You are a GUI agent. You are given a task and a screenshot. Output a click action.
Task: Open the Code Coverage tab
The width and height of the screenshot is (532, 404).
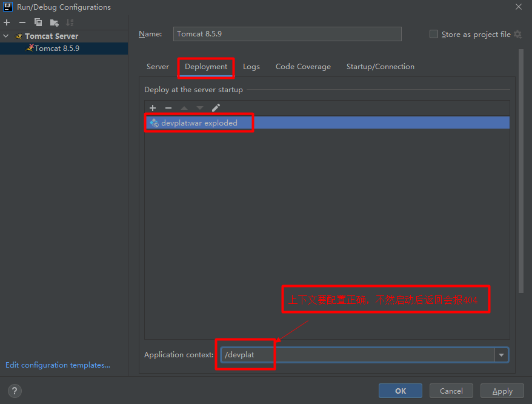pos(303,67)
